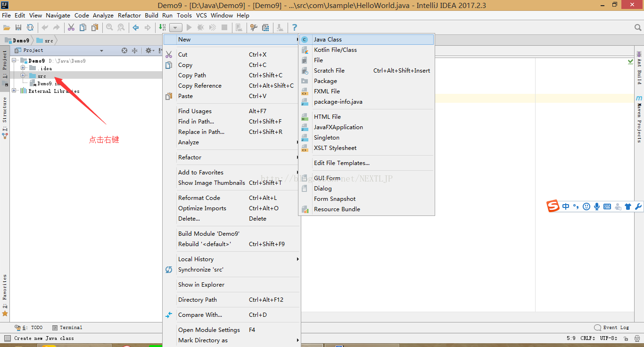Open the TODO tool window tab
This screenshot has width=644, height=347.
coord(29,328)
